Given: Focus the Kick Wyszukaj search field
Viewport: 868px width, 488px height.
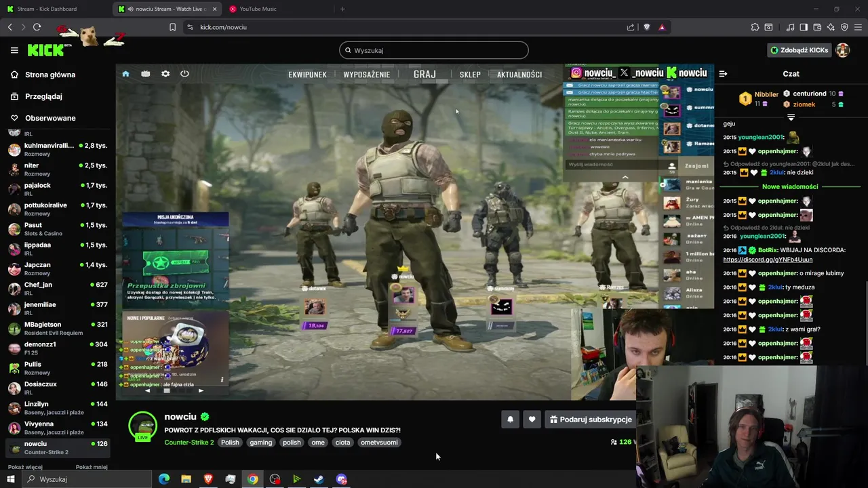Looking at the screenshot, I should pyautogui.click(x=434, y=50).
